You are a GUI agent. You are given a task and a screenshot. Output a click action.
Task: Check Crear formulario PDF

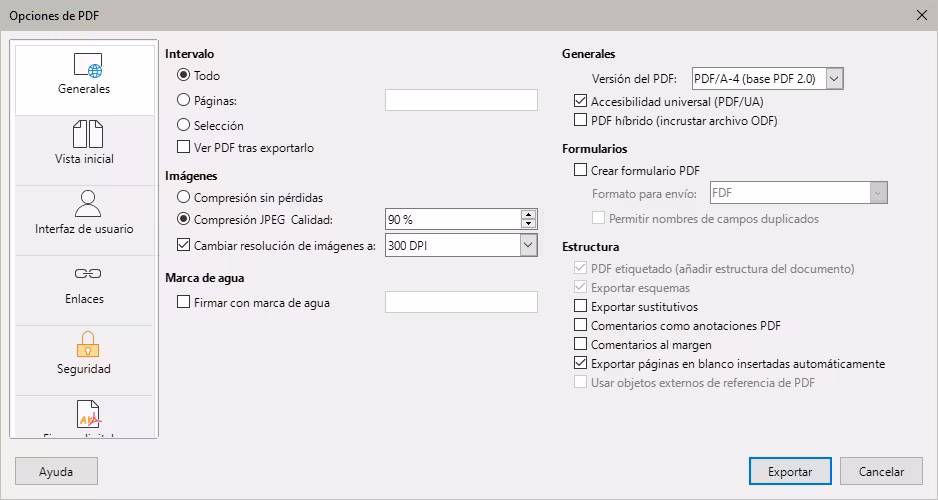coord(580,170)
